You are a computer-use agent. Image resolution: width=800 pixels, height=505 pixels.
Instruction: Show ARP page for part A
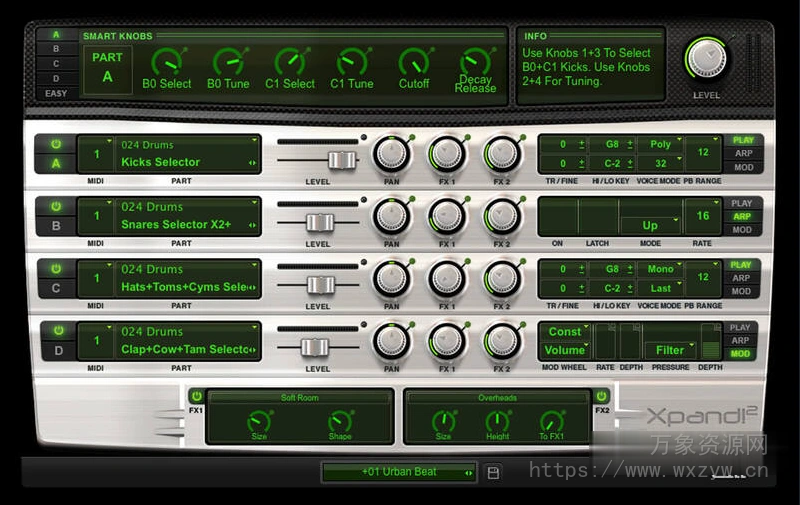pos(743,154)
